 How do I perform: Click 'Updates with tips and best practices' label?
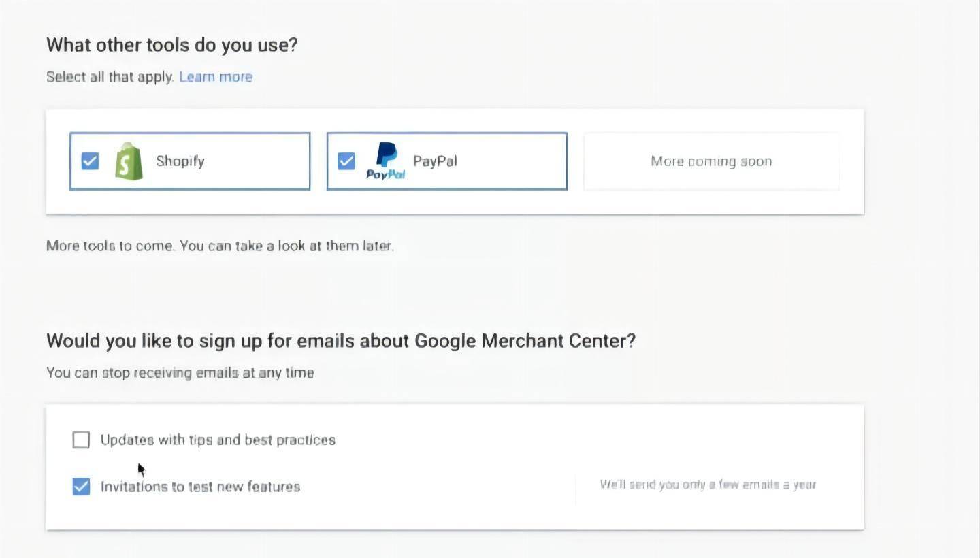tap(218, 440)
